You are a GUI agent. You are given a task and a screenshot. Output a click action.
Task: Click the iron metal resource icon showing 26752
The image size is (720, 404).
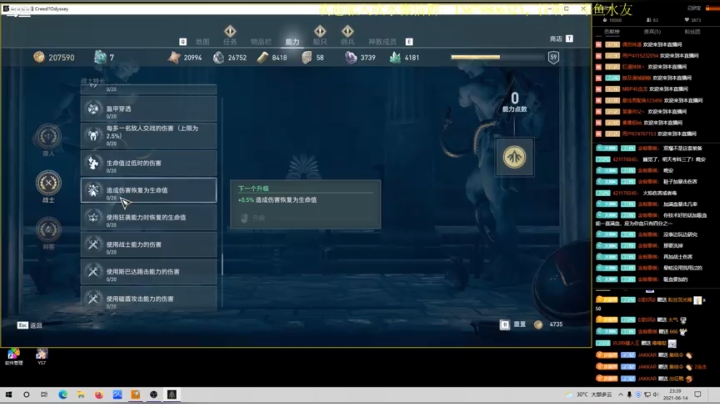219,57
